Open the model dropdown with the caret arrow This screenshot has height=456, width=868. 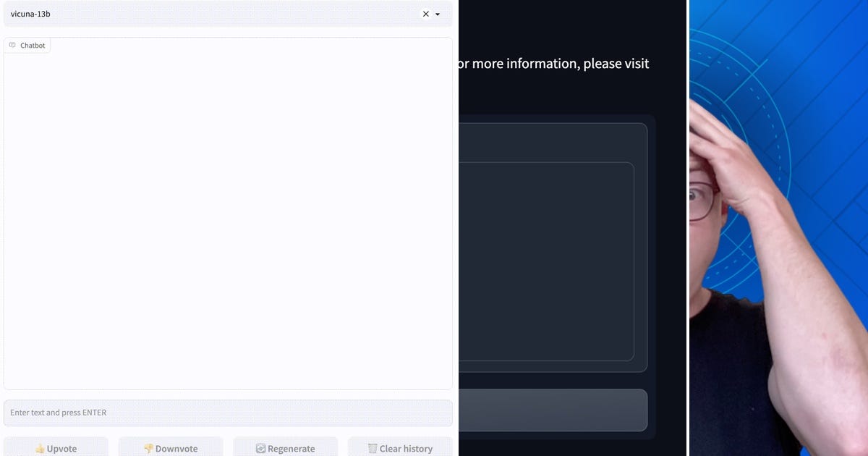pyautogui.click(x=437, y=14)
